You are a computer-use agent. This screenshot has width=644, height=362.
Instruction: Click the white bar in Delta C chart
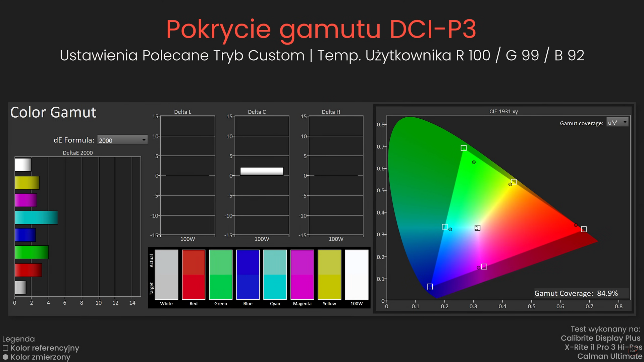[x=262, y=171]
